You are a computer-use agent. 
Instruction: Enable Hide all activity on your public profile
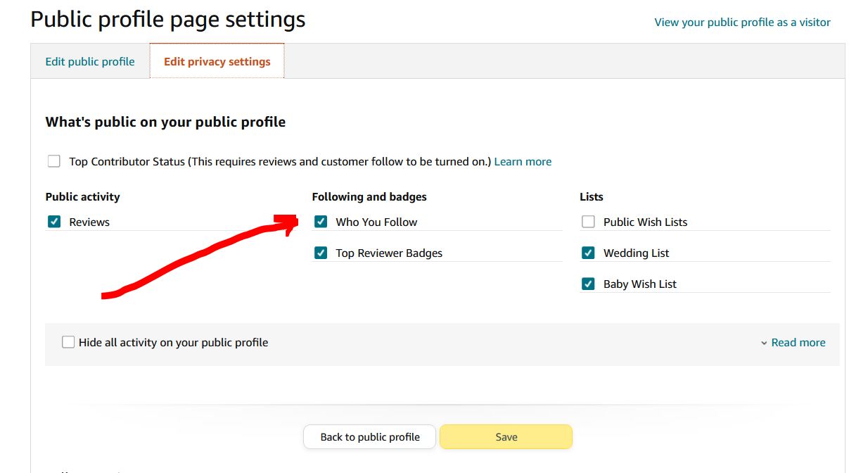68,342
